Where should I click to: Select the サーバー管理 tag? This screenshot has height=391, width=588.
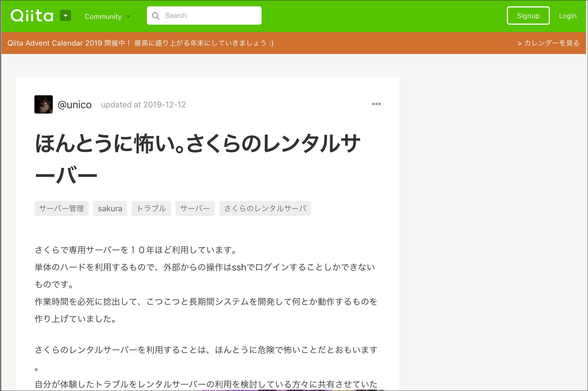click(61, 208)
